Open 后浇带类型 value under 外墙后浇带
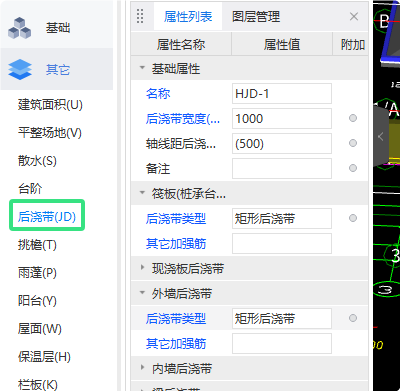This screenshot has width=400, height=391. point(282,318)
